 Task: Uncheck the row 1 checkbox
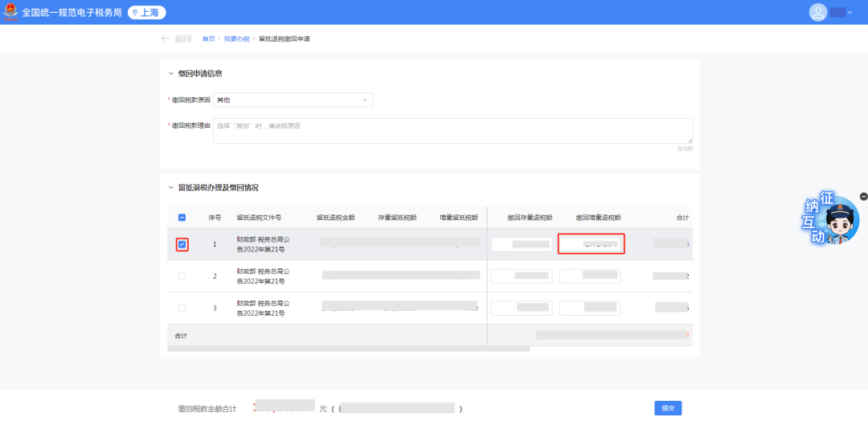point(182,244)
